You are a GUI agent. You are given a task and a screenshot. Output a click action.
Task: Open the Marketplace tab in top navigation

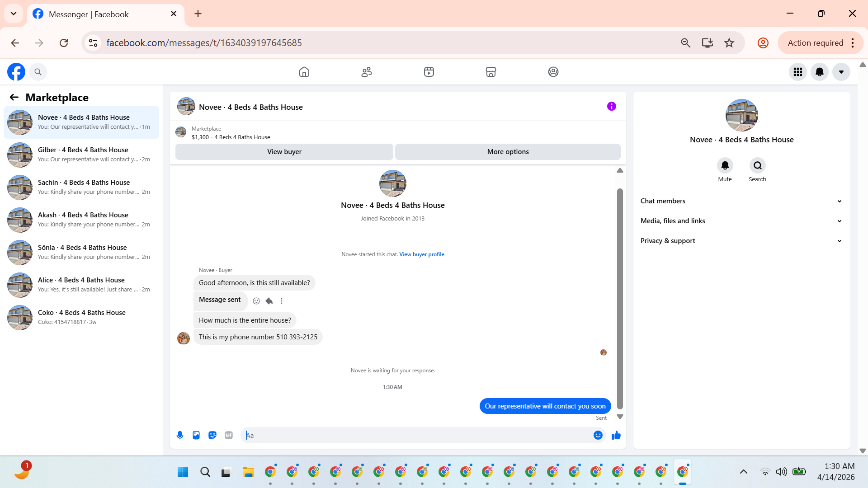491,72
